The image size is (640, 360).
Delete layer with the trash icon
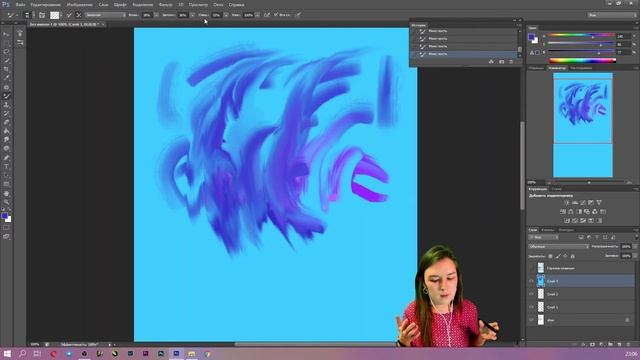(628, 344)
